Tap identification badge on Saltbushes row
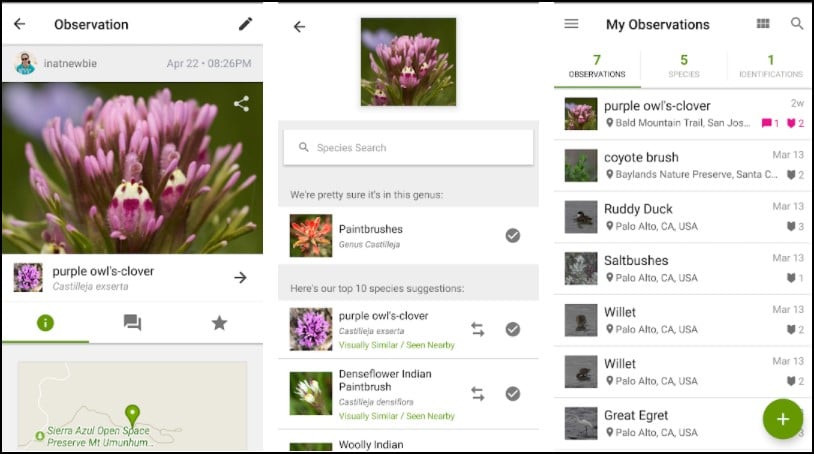This screenshot has height=454, width=814. (791, 278)
